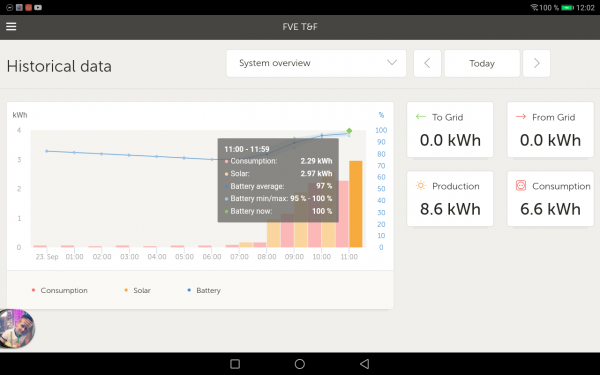Click the From Grid red arrow icon
This screenshot has height=375, width=600.
[x=521, y=117]
